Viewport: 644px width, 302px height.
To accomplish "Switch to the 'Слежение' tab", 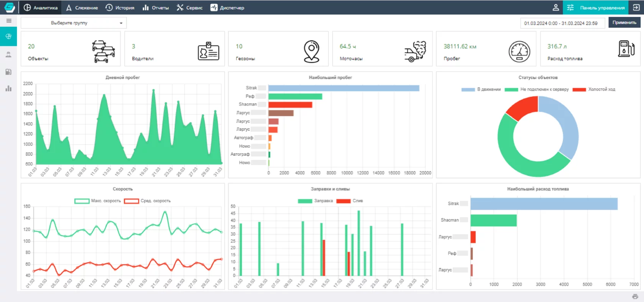I will coord(82,8).
